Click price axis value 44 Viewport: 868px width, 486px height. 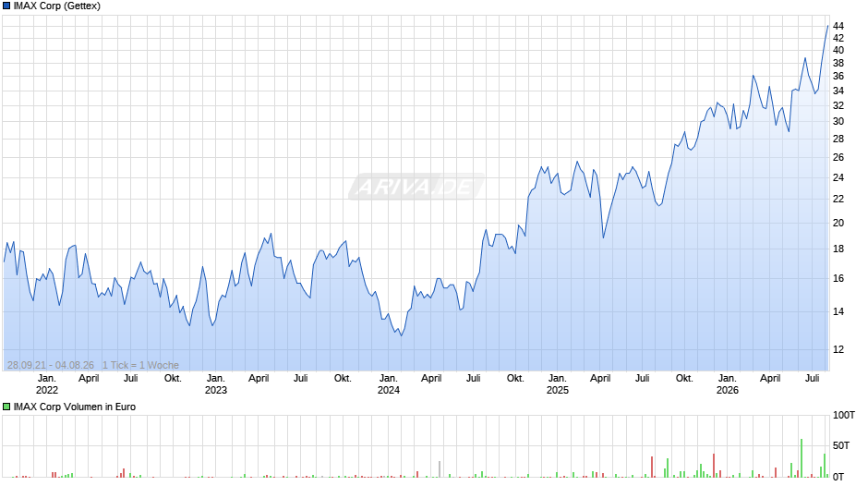pyautogui.click(x=838, y=26)
